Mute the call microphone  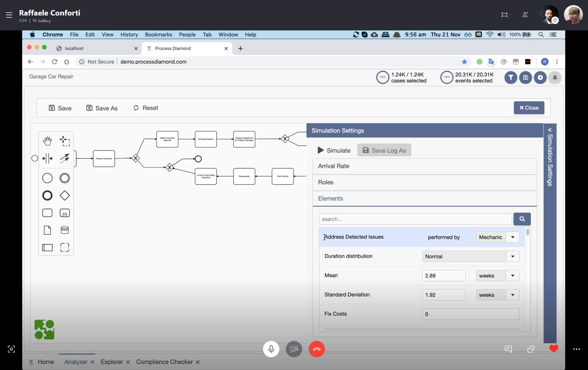[271, 349]
